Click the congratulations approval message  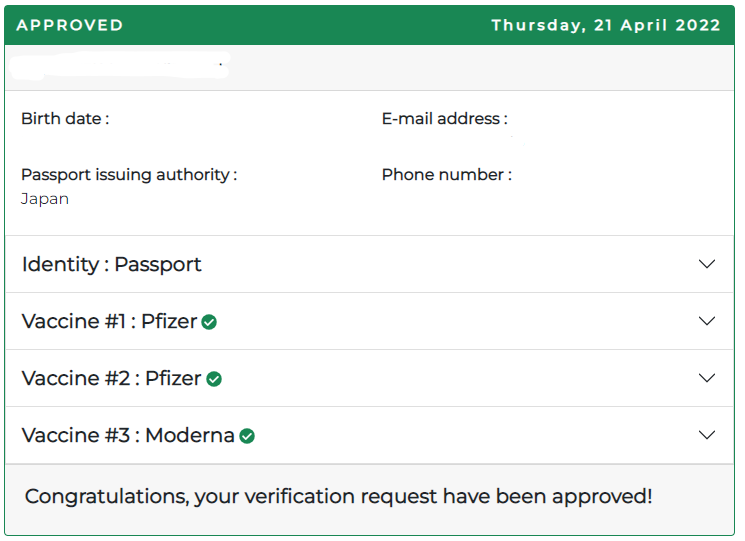pos(338,497)
